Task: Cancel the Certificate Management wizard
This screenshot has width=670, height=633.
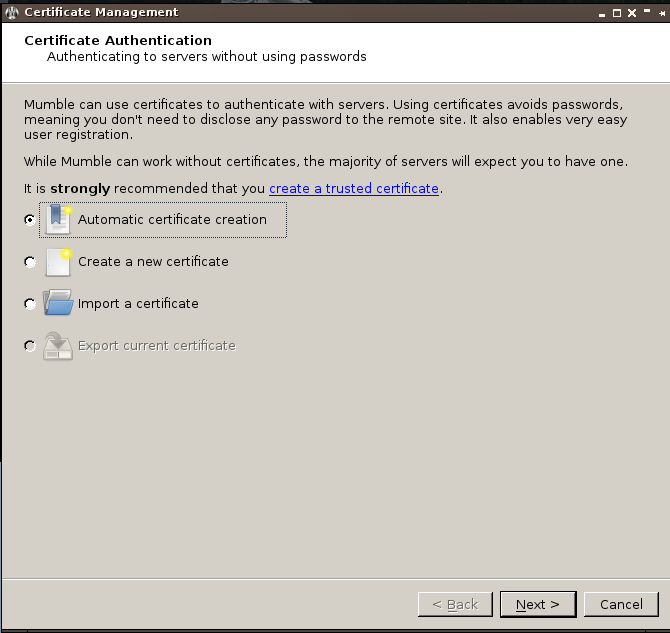Action: tap(621, 604)
